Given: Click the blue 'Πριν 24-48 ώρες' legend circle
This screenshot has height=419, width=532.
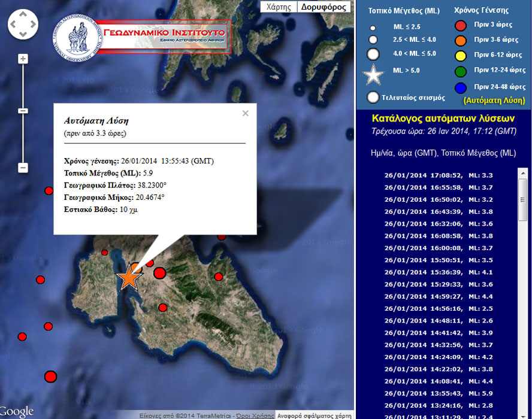Looking at the screenshot, I should coord(460,88).
